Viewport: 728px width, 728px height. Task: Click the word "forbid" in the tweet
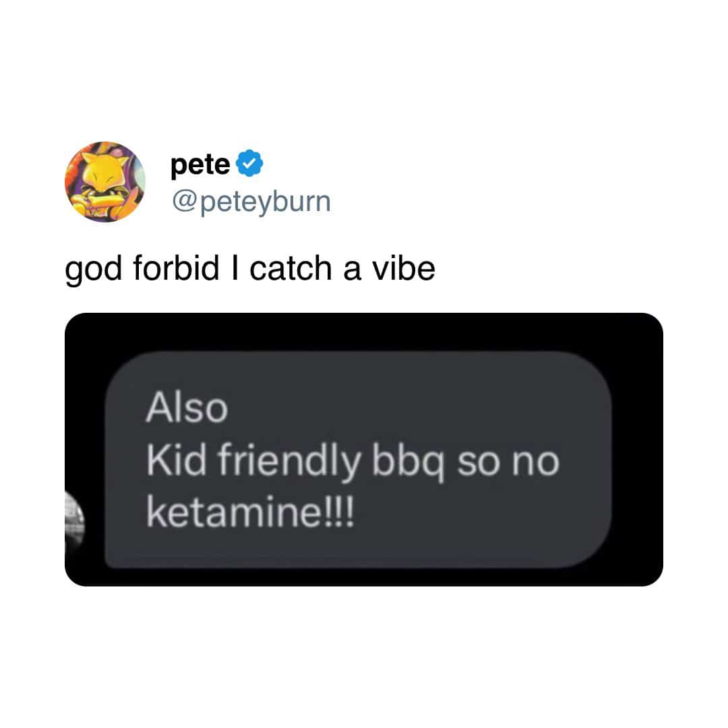[x=176, y=269]
